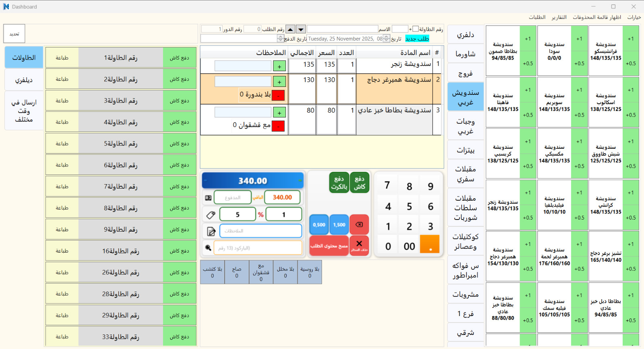
Task: Click +0.5 on سندويشة كرانشي tile
Action: coord(631,218)
